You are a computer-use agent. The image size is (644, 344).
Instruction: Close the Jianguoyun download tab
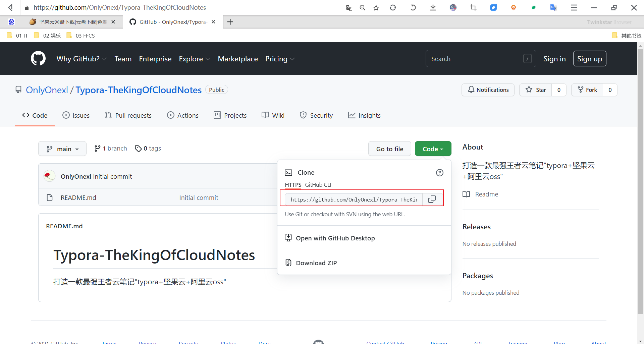[113, 22]
